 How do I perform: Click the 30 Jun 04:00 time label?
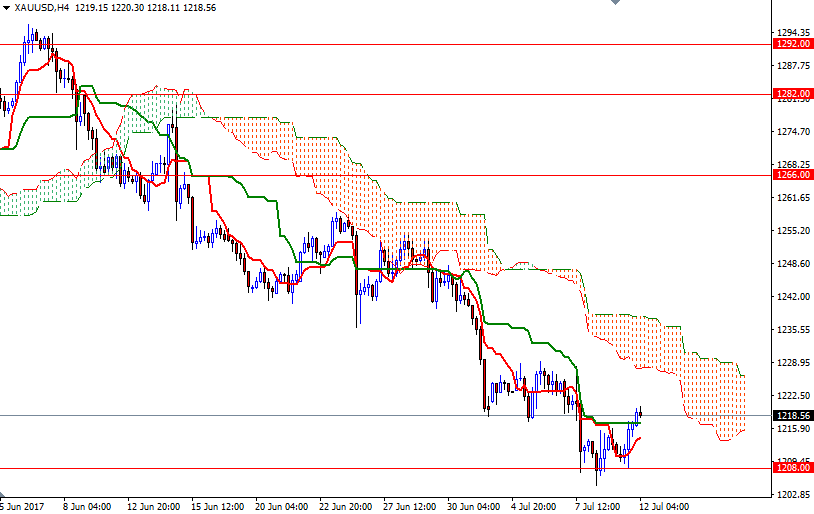[474, 506]
